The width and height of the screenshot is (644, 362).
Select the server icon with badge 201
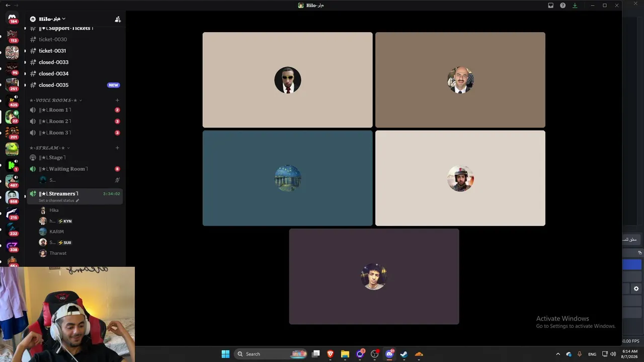[x=12, y=132]
